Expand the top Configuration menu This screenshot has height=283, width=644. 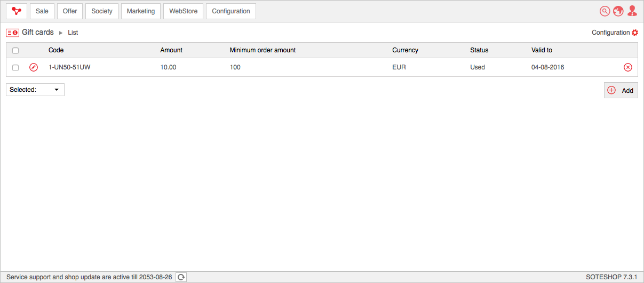(230, 11)
